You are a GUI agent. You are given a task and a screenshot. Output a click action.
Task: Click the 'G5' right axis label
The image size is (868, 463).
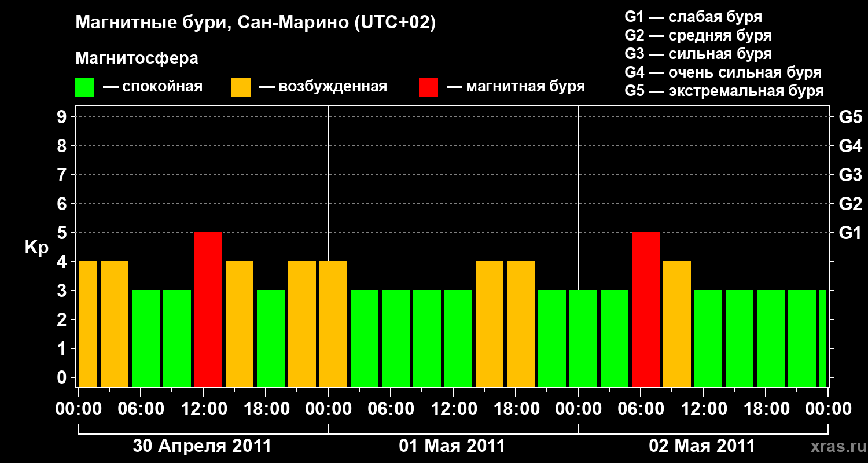tap(850, 117)
